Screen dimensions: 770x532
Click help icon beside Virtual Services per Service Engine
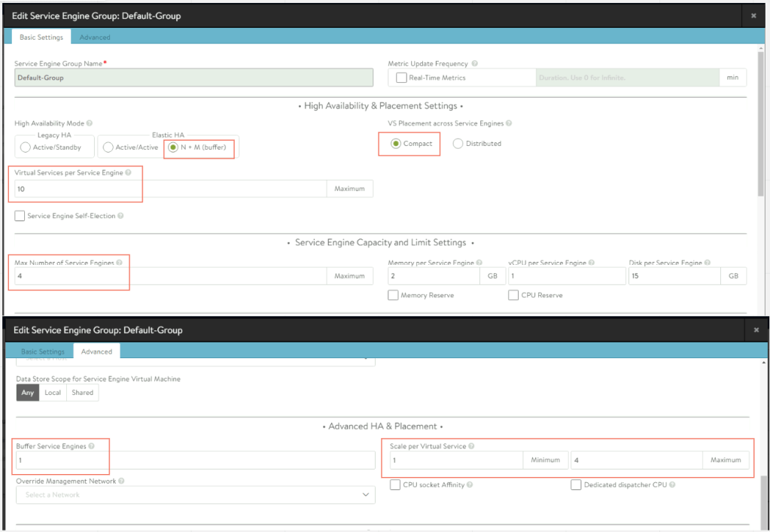pos(128,173)
